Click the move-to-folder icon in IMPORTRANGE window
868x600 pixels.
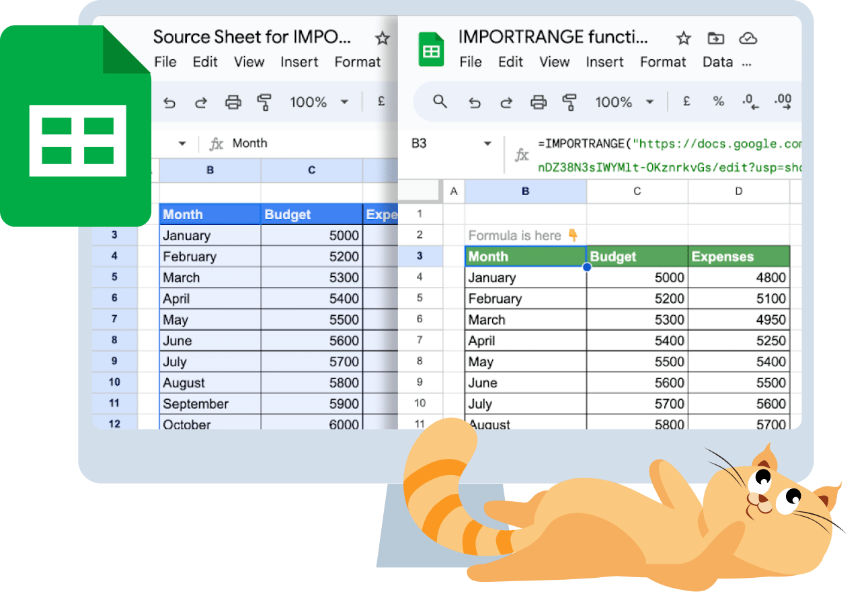pos(717,38)
